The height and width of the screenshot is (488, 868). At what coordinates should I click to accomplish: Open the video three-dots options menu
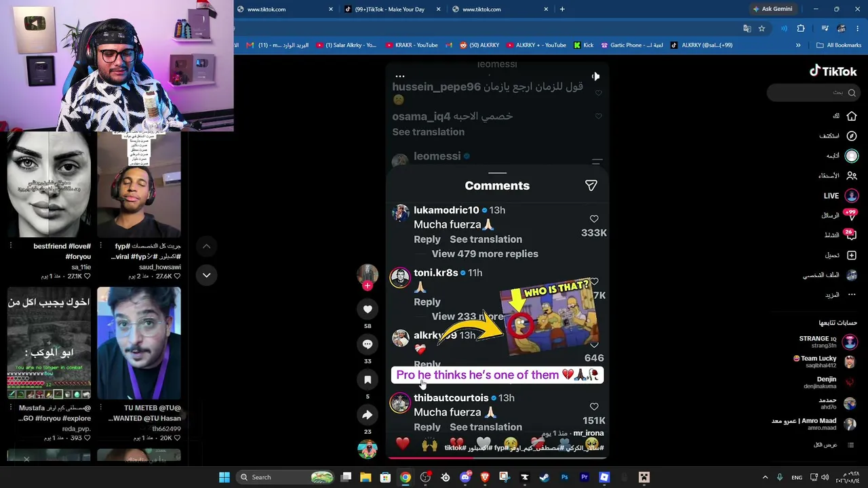coord(400,77)
